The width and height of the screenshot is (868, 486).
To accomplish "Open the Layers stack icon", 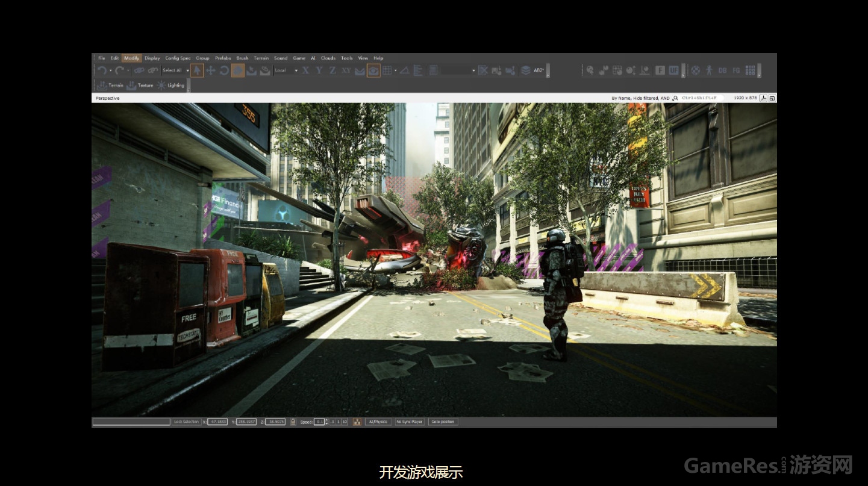I will (526, 70).
